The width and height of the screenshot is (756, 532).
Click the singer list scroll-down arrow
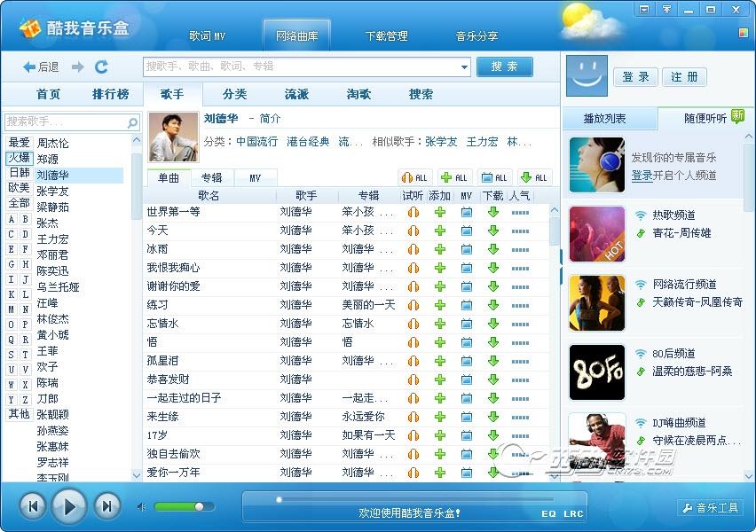137,475
